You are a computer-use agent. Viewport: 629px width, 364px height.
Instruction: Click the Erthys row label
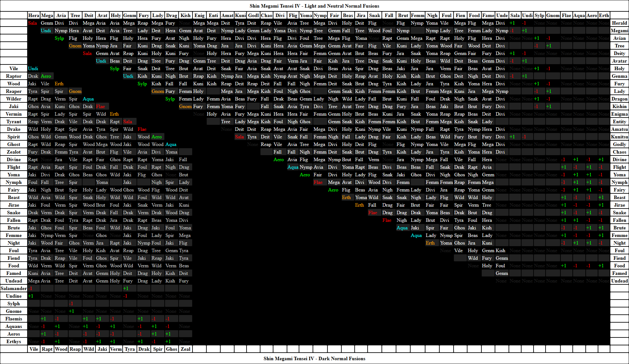[x=14, y=341]
